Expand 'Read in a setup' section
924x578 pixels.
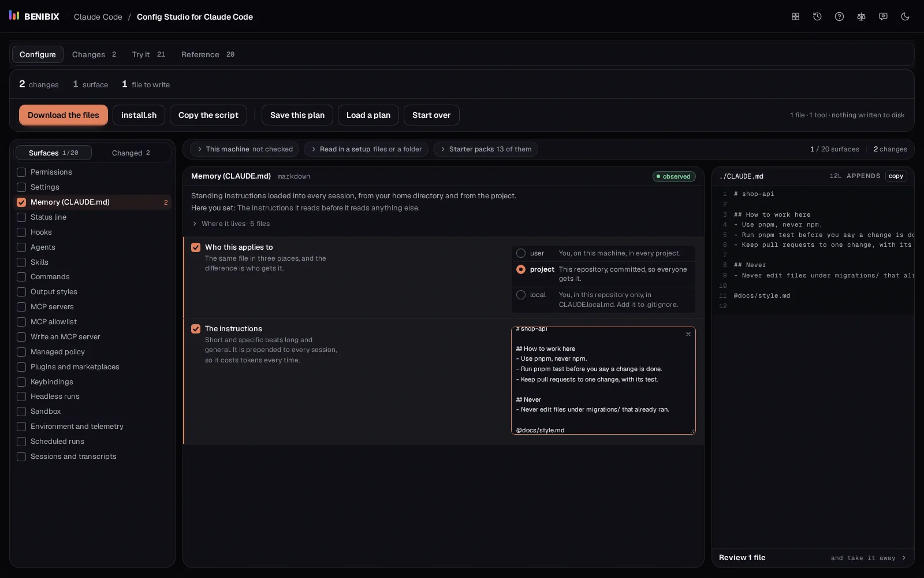click(366, 149)
